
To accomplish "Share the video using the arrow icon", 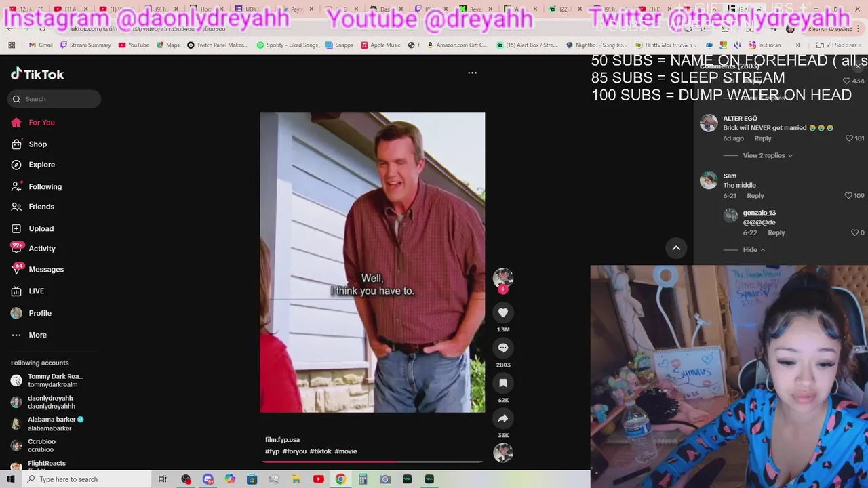I will click(x=503, y=418).
